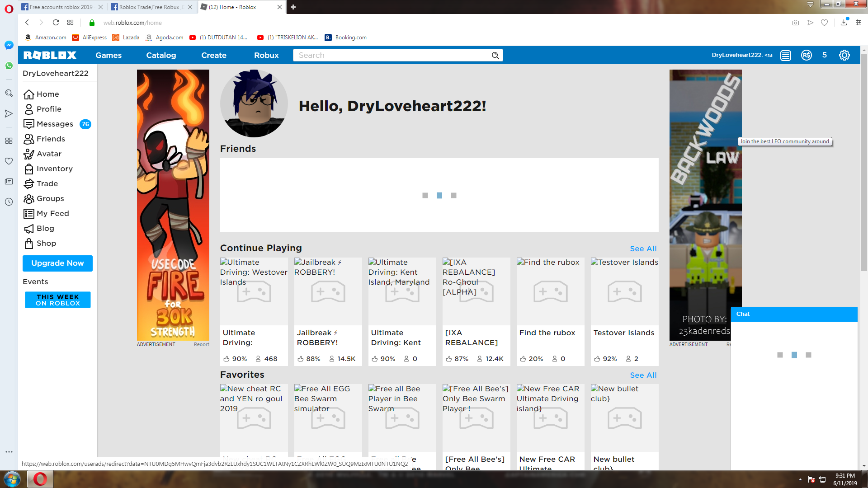This screenshot has height=488, width=868.
Task: Open the Opera sidebar three-dots menu
Action: point(9,452)
